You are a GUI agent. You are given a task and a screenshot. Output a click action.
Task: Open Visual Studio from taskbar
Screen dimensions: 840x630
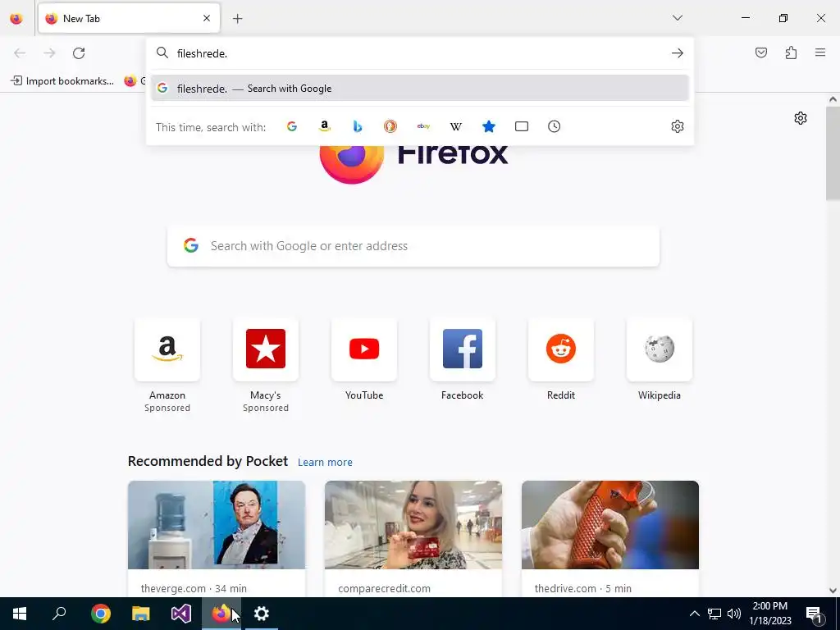tap(181, 614)
